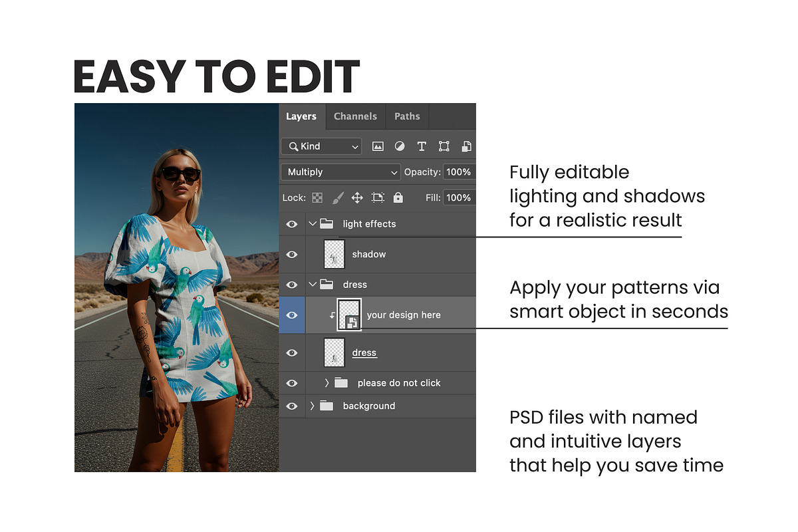
Task: Lock image pixels brush icon
Action: coord(338,198)
